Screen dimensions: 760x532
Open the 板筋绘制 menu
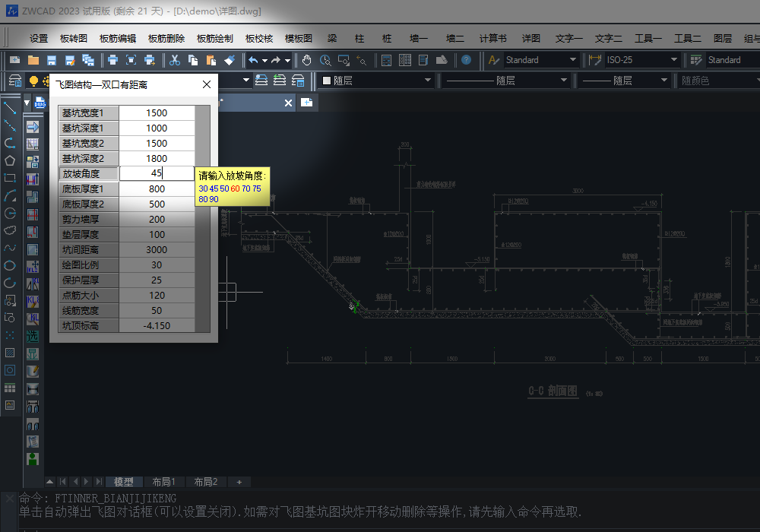click(x=215, y=38)
